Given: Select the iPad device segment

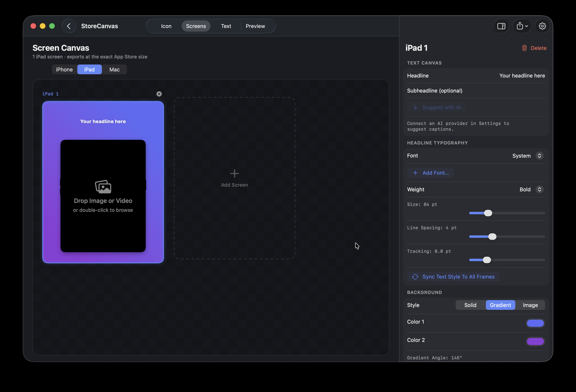Looking at the screenshot, I should tap(89, 69).
